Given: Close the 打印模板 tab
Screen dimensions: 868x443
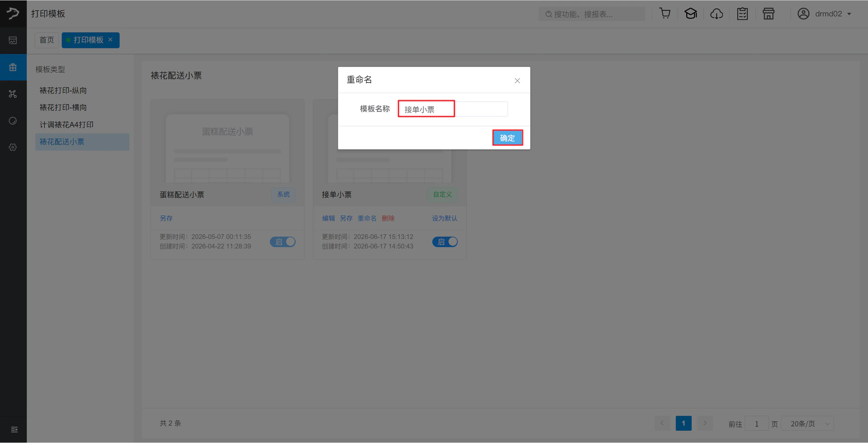Looking at the screenshot, I should coord(110,40).
